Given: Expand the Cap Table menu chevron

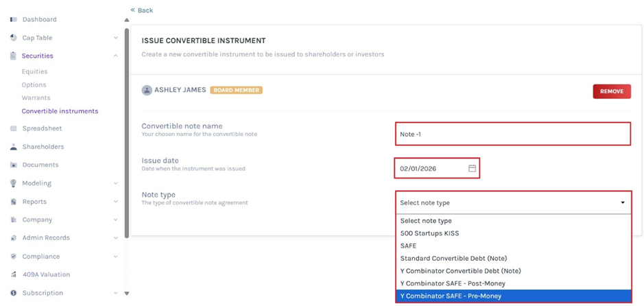Looking at the screenshot, I should coord(115,38).
